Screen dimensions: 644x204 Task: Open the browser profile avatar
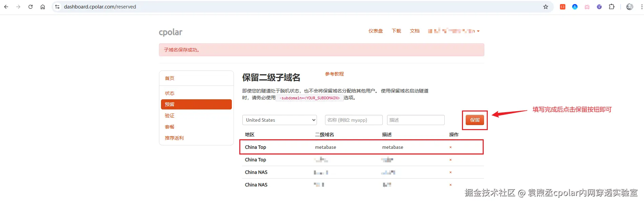[x=630, y=7]
